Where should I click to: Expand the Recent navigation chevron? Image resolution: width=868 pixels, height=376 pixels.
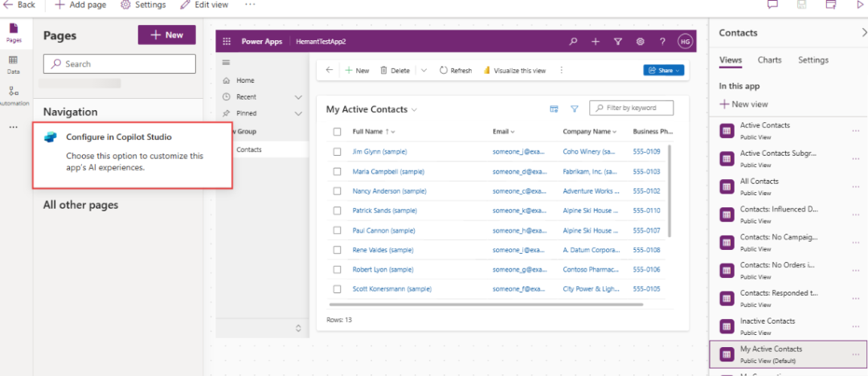coord(298,97)
